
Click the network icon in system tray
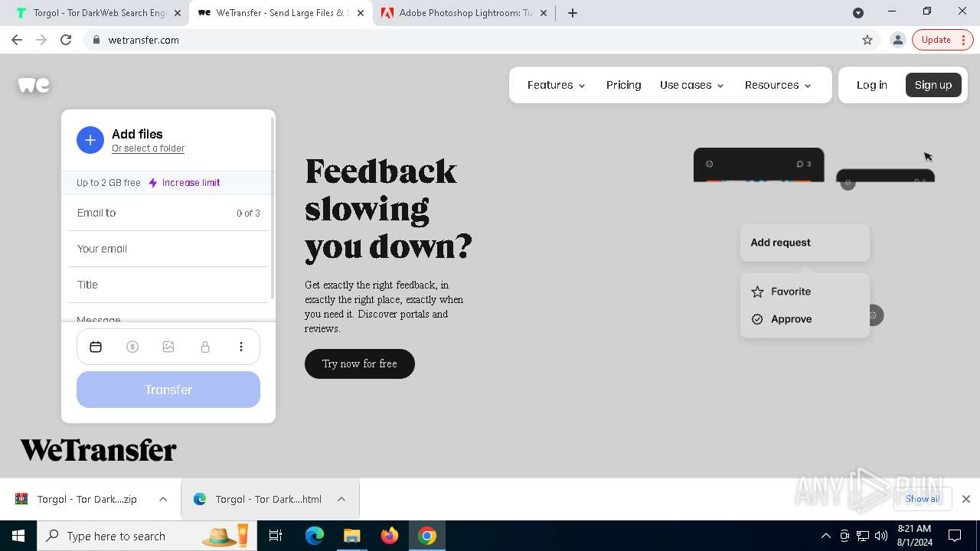click(x=863, y=536)
